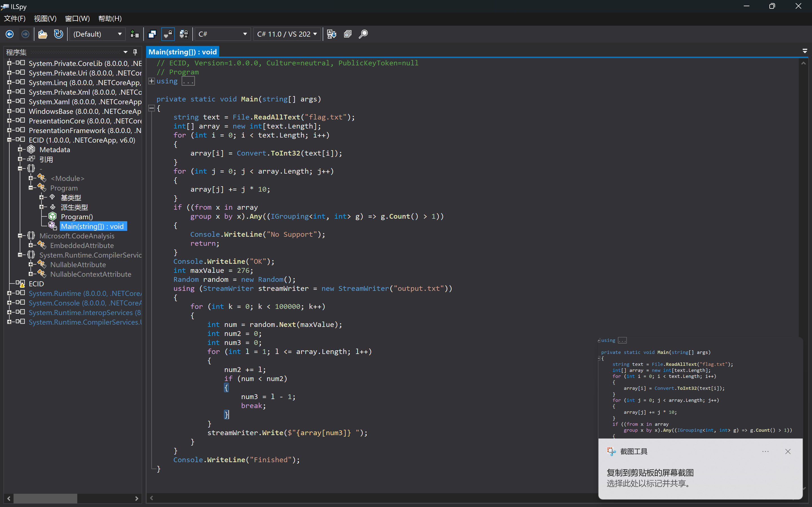The width and height of the screenshot is (812, 507).
Task: Pin the 程序集 panel
Action: click(x=135, y=52)
